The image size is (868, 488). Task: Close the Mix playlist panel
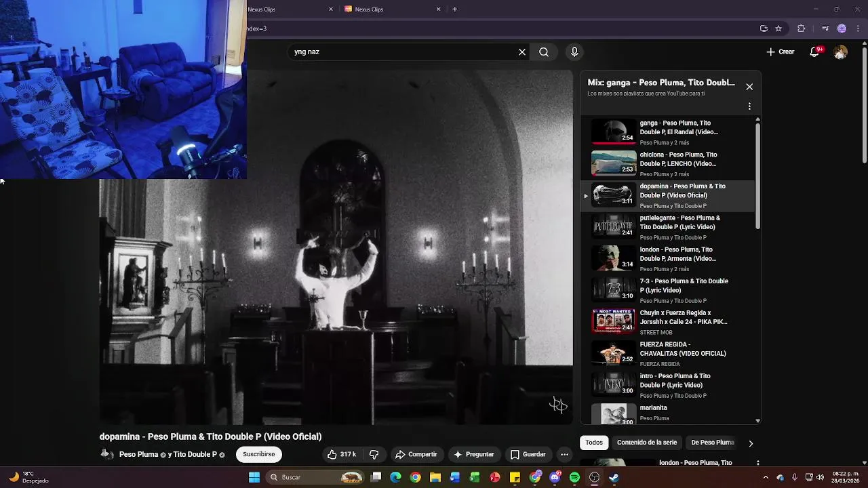pyautogui.click(x=749, y=87)
